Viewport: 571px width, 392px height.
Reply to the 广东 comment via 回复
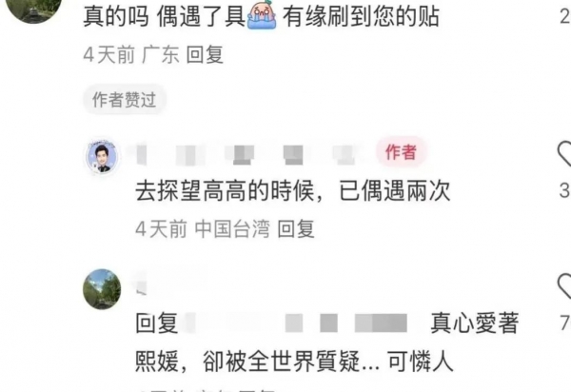(x=205, y=55)
